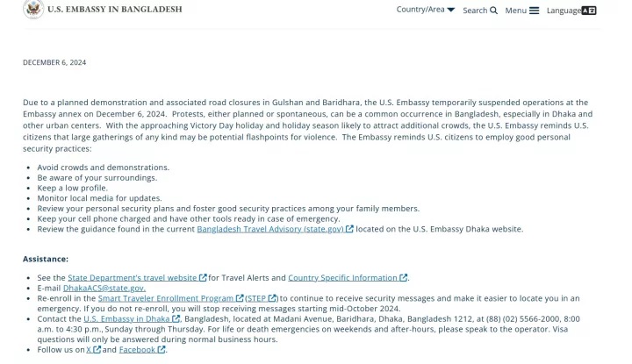Open Smart Traveler Enrollment Program link
This screenshot has width=632, height=364.
point(166,298)
